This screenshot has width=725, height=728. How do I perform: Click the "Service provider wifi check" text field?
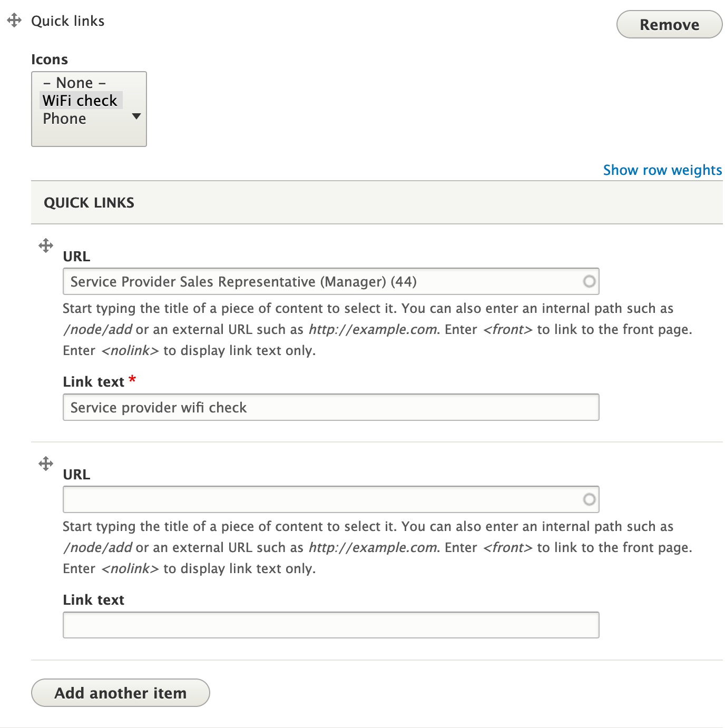331,407
